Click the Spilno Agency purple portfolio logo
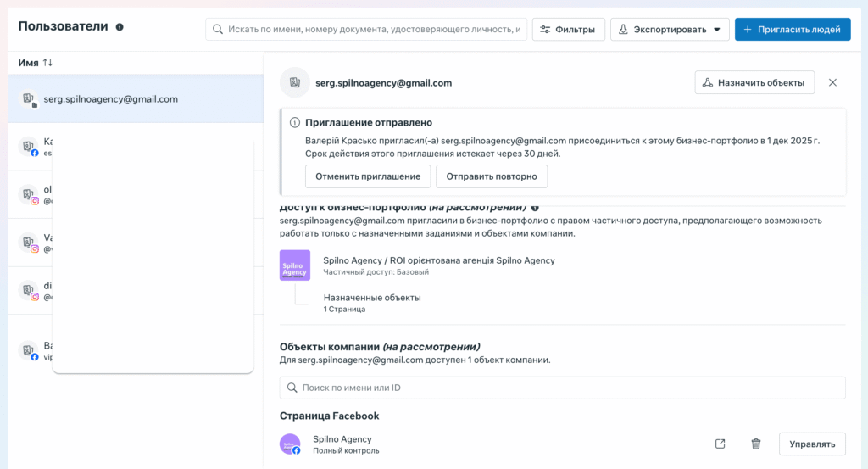This screenshot has width=868, height=469. [x=294, y=265]
